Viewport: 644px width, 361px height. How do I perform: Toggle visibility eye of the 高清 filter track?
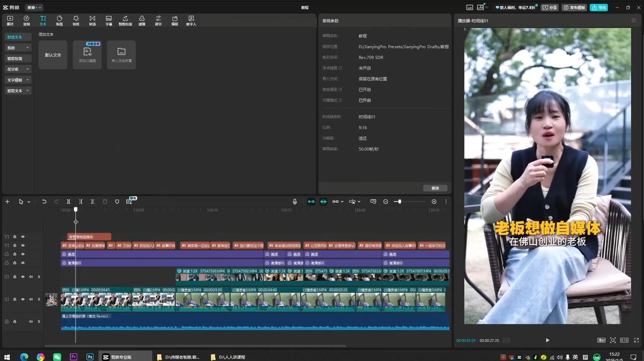pos(23,263)
